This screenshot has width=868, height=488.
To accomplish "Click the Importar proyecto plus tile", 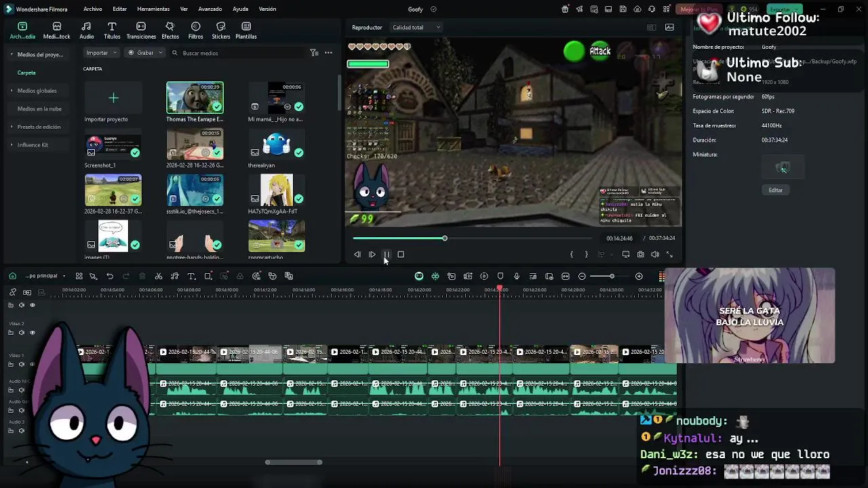I will coord(113,98).
